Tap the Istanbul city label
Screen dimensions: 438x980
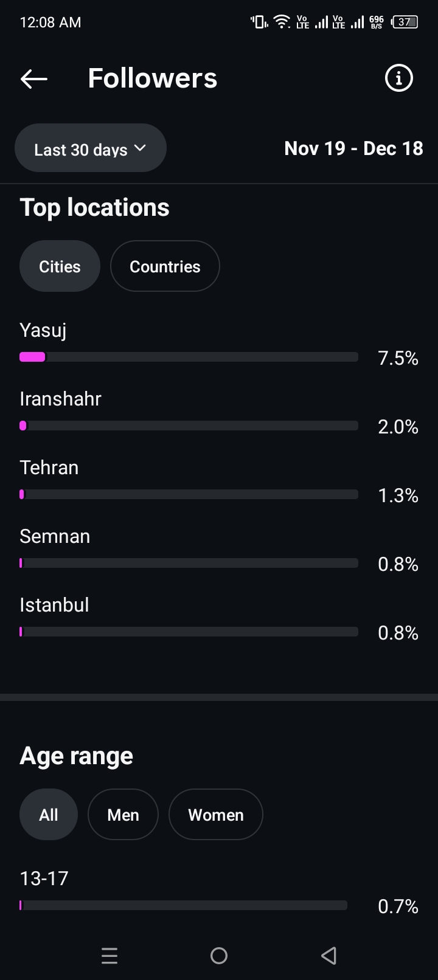[x=54, y=605]
